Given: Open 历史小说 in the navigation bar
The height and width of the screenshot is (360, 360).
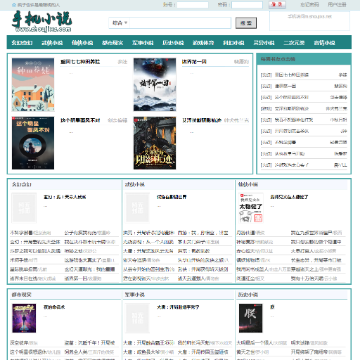Looking at the screenshot, I should [x=173, y=43].
